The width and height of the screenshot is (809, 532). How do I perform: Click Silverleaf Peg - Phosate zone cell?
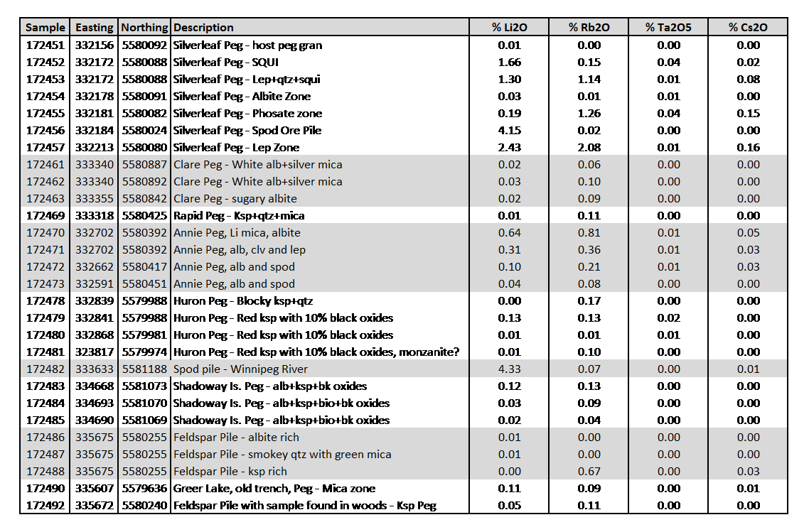click(247, 114)
